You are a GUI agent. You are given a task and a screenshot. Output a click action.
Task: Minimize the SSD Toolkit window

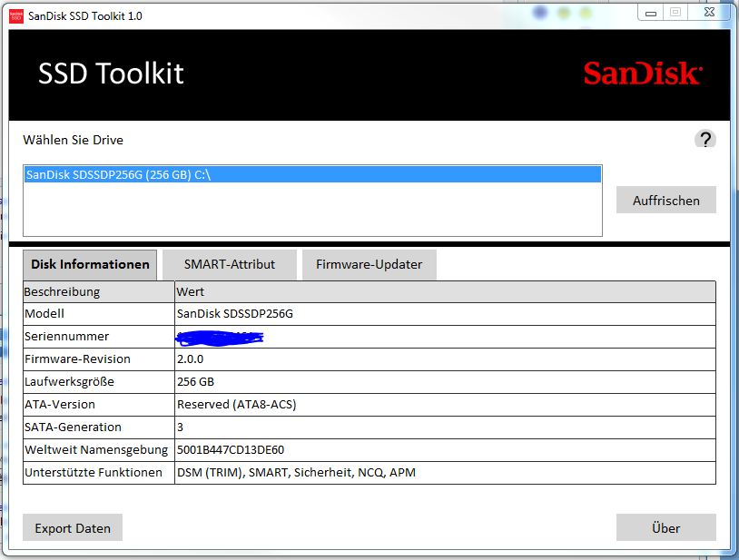click(x=650, y=13)
